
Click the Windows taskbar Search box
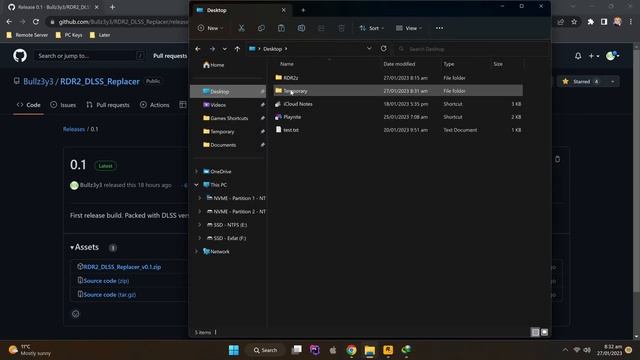coord(265,350)
